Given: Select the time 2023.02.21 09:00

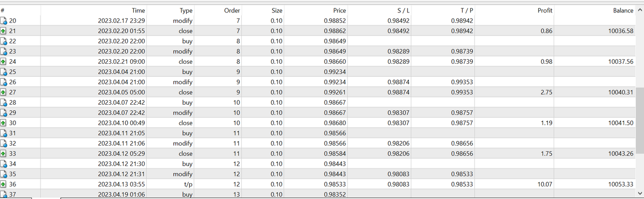Looking at the screenshot, I should click(121, 62).
